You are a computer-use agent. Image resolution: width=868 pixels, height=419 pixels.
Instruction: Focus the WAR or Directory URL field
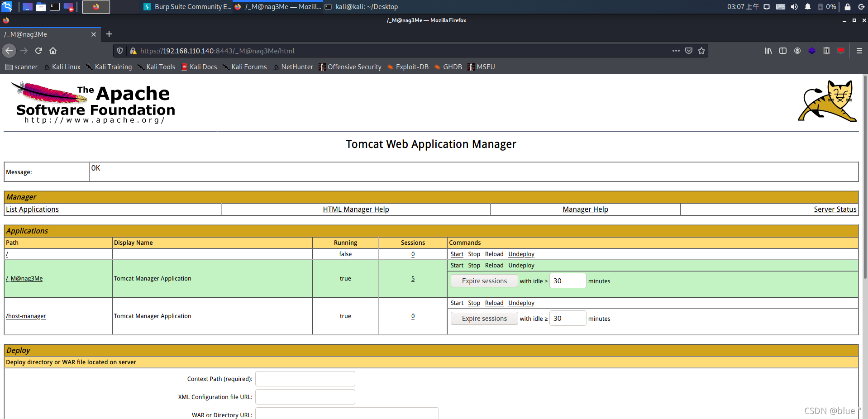pyautogui.click(x=347, y=414)
